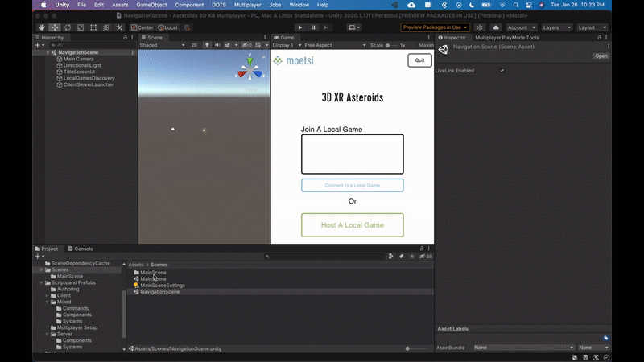644x362 pixels.
Task: Adjust the project icon size slider
Action: [408, 348]
